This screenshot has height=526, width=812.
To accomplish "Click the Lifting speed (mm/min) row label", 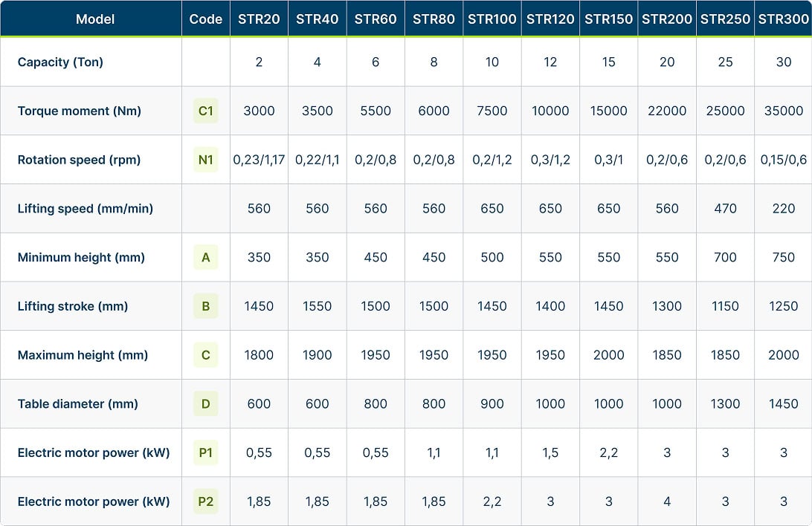I will [86, 209].
